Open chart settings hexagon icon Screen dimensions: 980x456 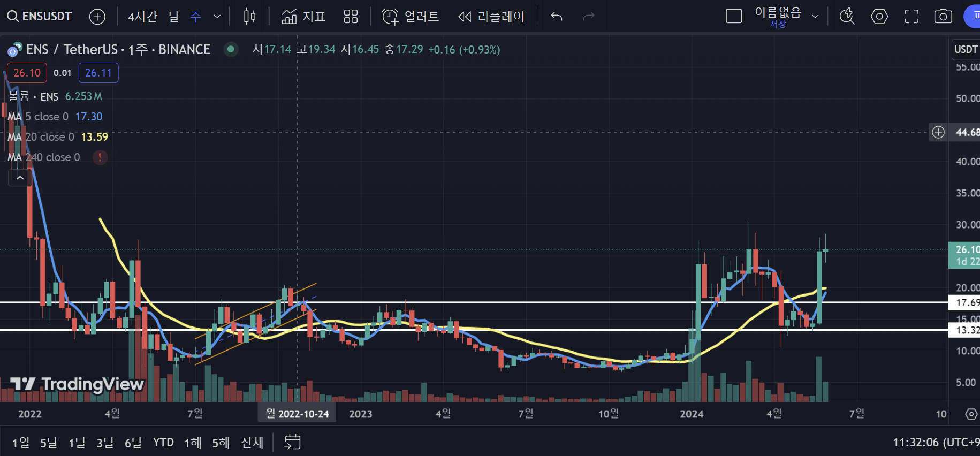pyautogui.click(x=879, y=17)
